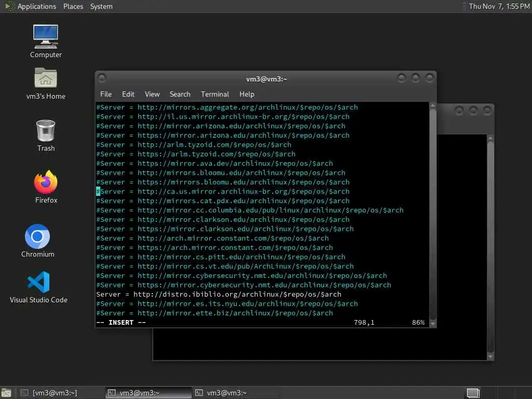Click the https arch.mirror.constant.com line

coord(215,248)
